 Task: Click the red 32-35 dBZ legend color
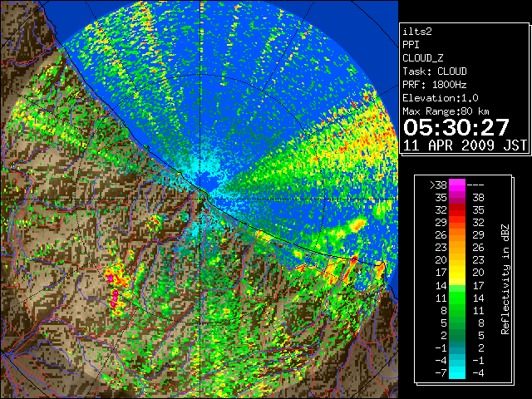(x=457, y=209)
